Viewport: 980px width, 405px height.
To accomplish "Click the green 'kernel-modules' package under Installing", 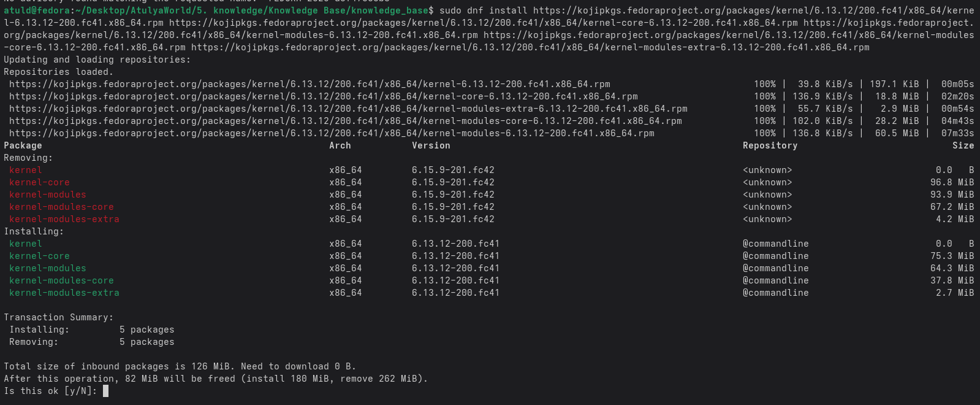I will (x=48, y=268).
